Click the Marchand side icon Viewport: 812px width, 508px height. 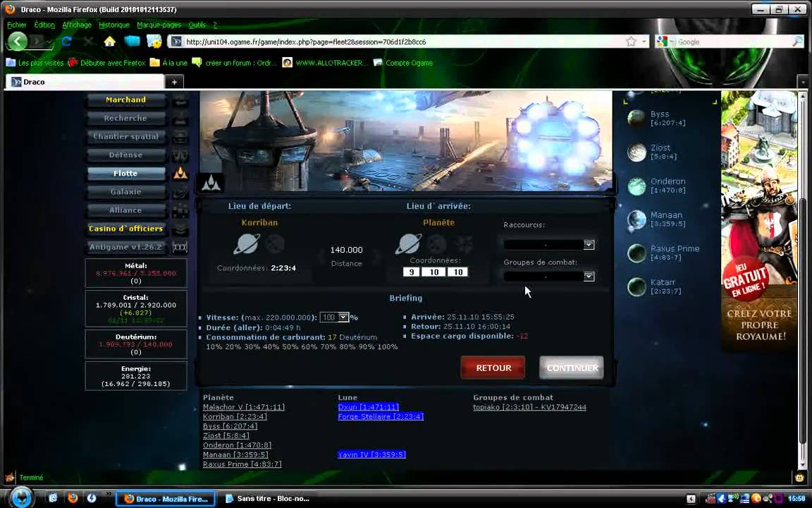pos(180,100)
